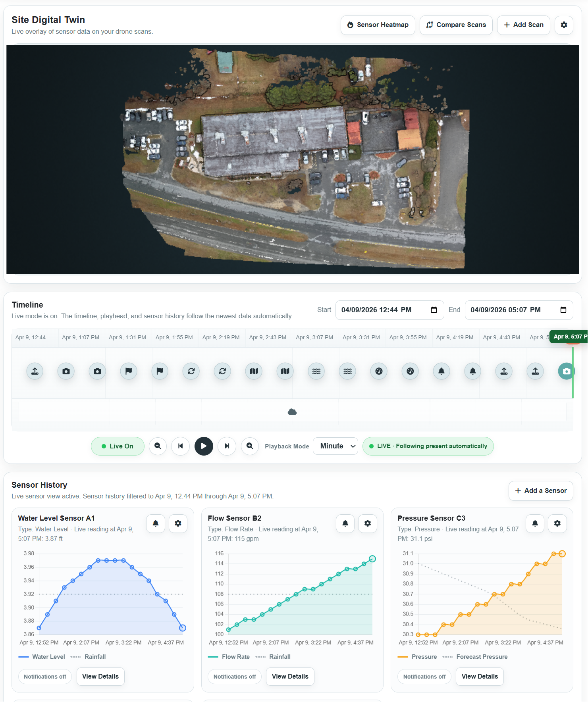
Task: Zoom out the timeline
Action: (x=158, y=446)
